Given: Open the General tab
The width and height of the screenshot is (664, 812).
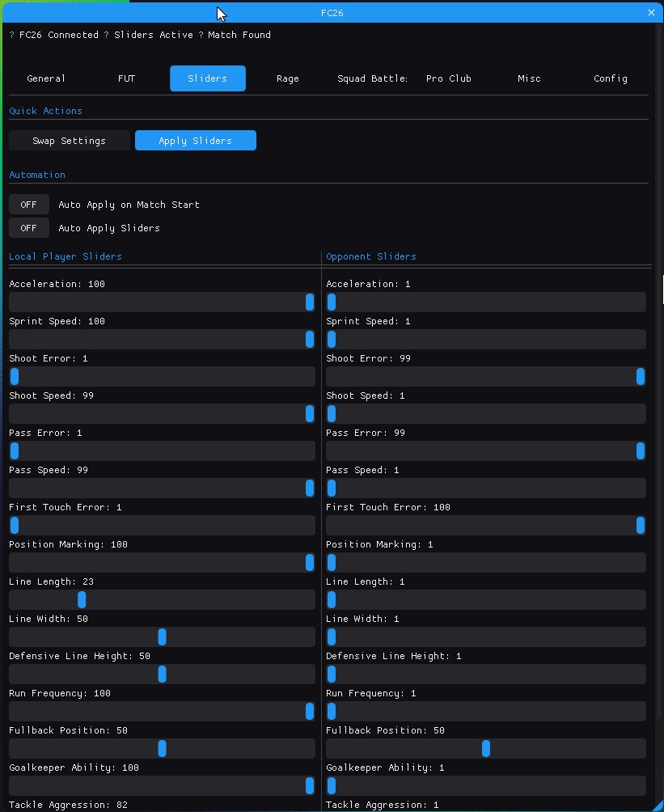Looking at the screenshot, I should tap(46, 78).
